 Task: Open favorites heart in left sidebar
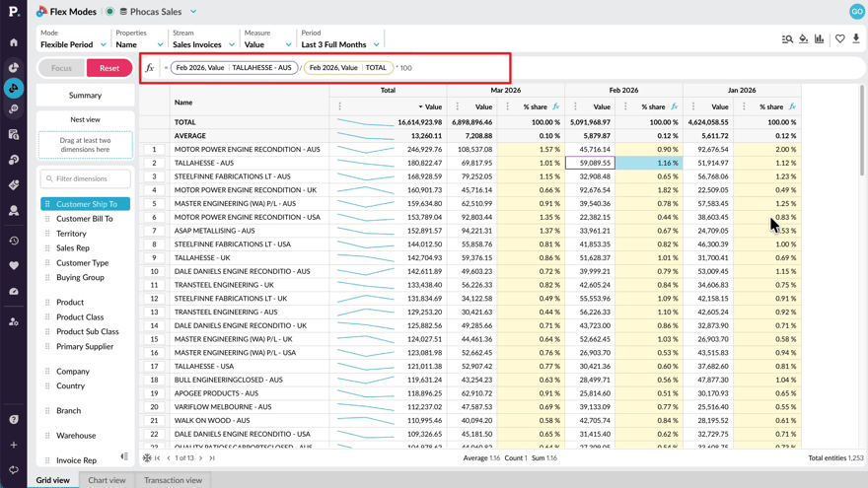[14, 265]
